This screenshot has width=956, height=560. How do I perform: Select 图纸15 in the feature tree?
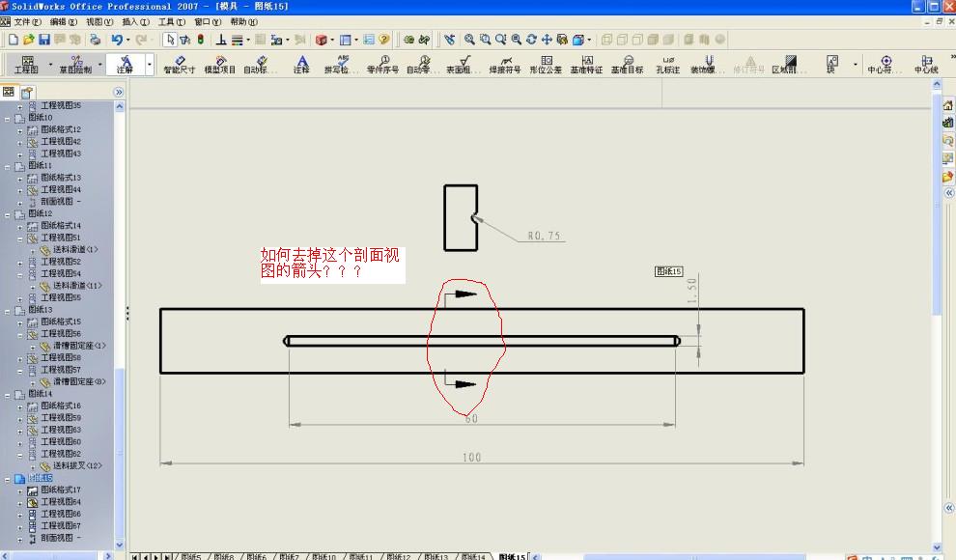click(x=41, y=478)
